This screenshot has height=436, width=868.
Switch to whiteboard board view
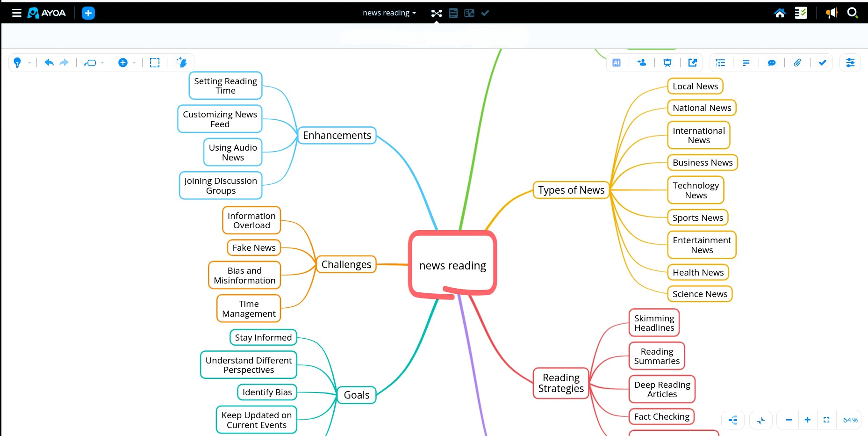coord(469,13)
